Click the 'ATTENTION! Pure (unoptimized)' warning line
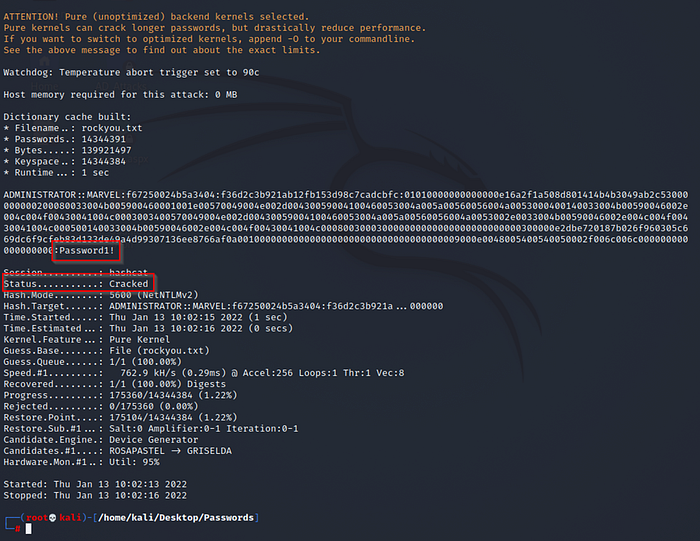The height and width of the screenshot is (541, 700). (x=156, y=17)
